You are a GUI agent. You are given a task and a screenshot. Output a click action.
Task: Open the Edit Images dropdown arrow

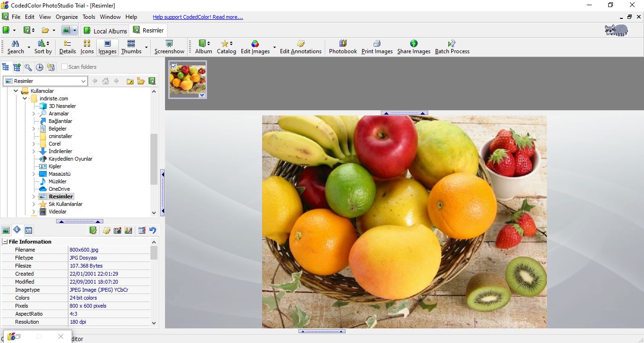tap(274, 47)
